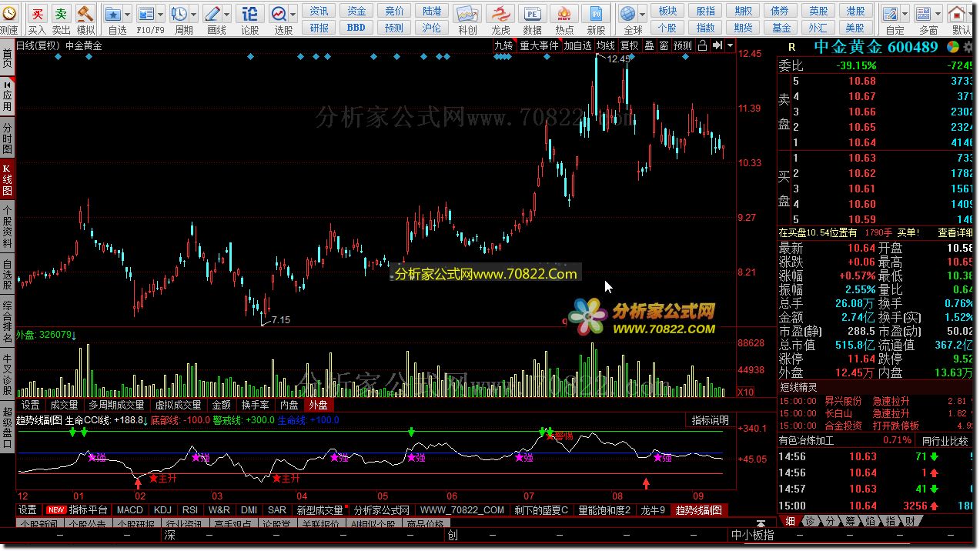Open the 热点 HOT flame icon
This screenshot has width=980, height=551.
[x=564, y=13]
